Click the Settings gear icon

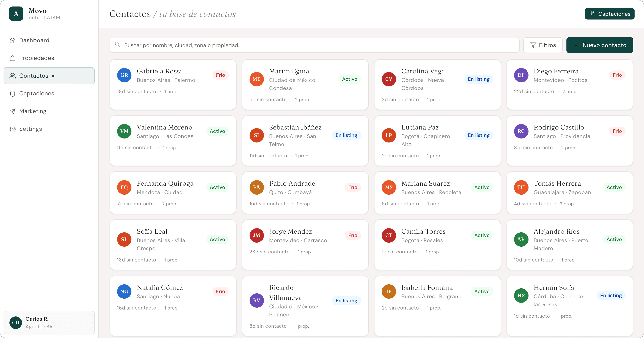[13, 129]
